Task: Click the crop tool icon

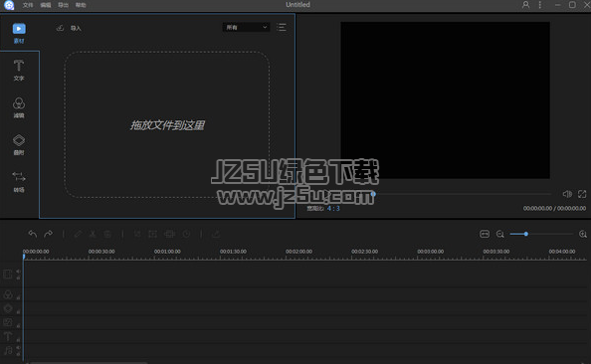Action: (x=137, y=234)
